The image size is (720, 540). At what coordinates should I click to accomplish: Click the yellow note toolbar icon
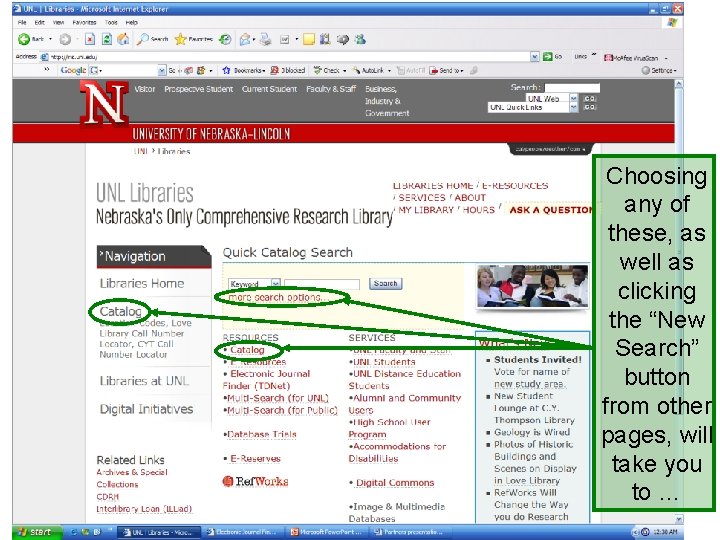(309, 39)
